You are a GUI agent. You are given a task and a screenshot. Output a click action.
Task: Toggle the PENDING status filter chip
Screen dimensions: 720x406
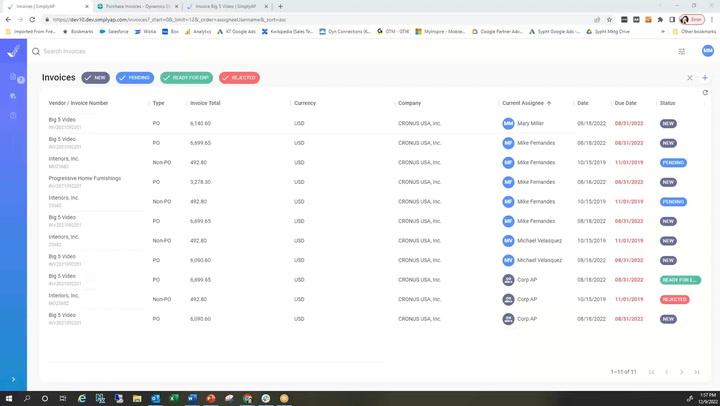pyautogui.click(x=135, y=77)
